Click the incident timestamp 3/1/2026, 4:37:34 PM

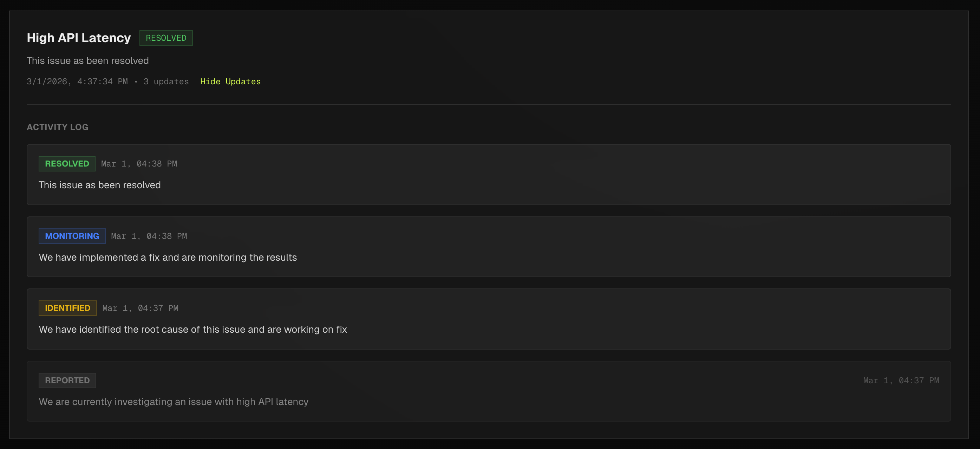[x=77, y=82]
